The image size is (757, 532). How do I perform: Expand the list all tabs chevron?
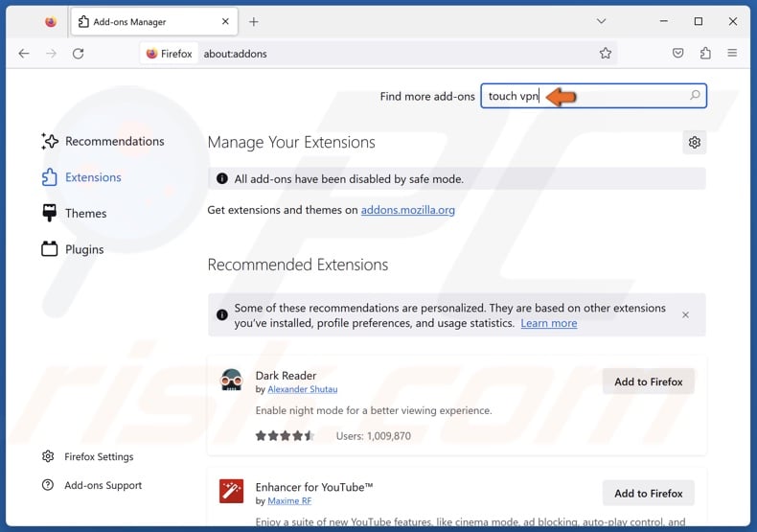[601, 21]
